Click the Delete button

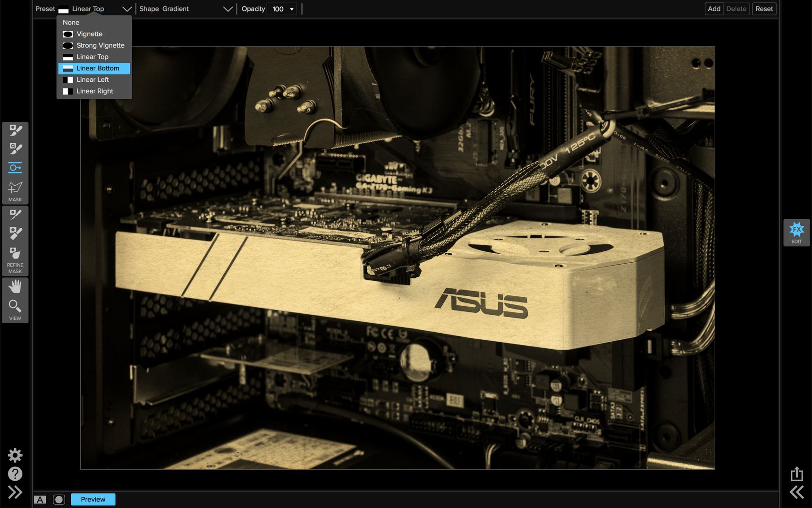click(x=736, y=9)
